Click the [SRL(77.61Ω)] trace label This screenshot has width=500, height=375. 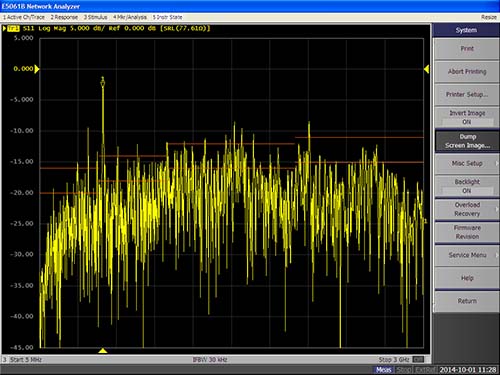pyautogui.click(x=185, y=28)
